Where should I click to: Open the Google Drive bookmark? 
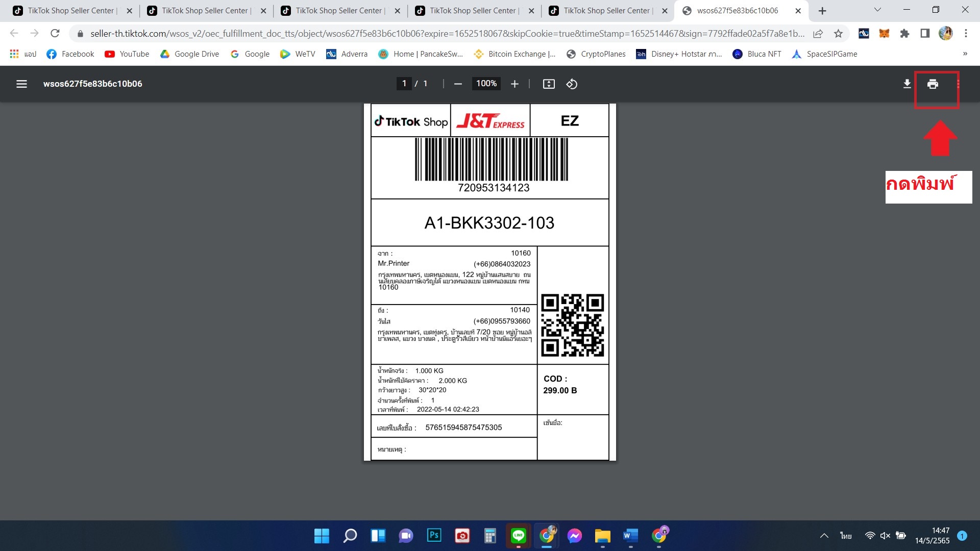(x=189, y=54)
